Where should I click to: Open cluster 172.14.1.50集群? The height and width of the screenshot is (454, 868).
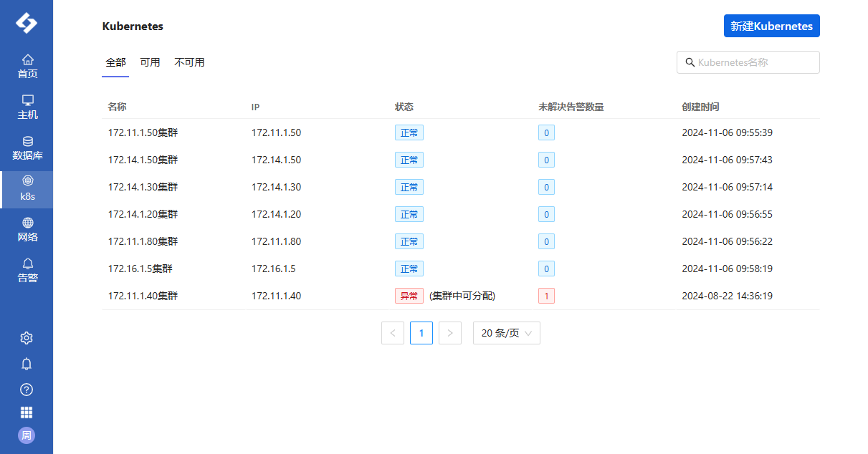(143, 160)
